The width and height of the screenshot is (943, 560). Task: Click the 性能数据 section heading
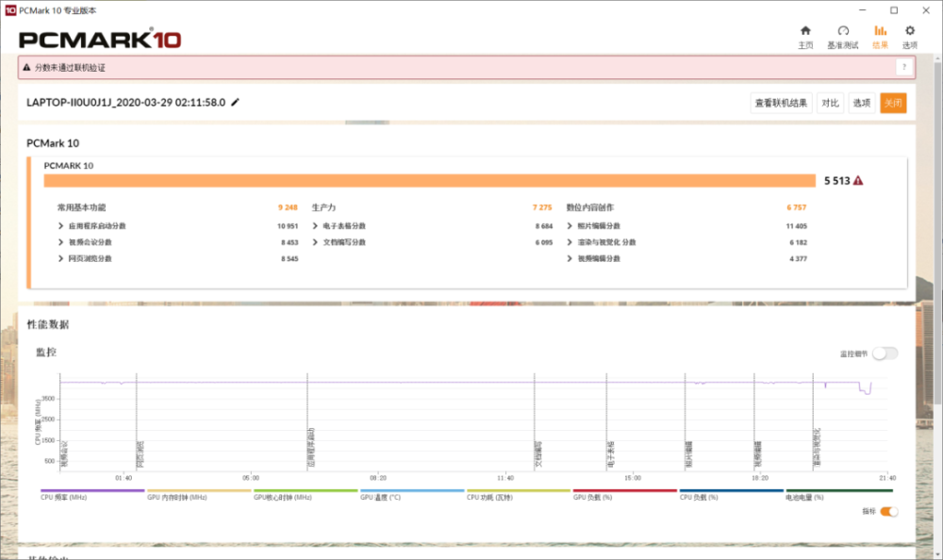click(47, 324)
